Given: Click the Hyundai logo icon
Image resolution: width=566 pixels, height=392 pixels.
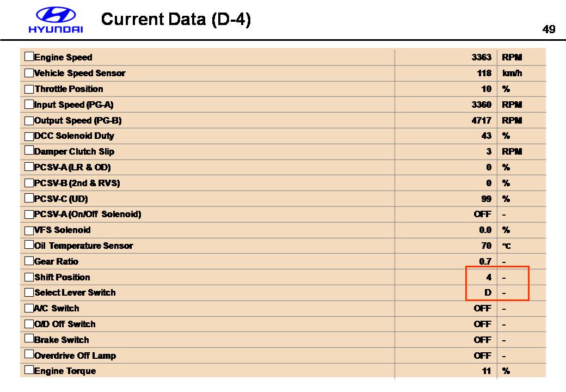Looking at the screenshot, I should coord(56,15).
